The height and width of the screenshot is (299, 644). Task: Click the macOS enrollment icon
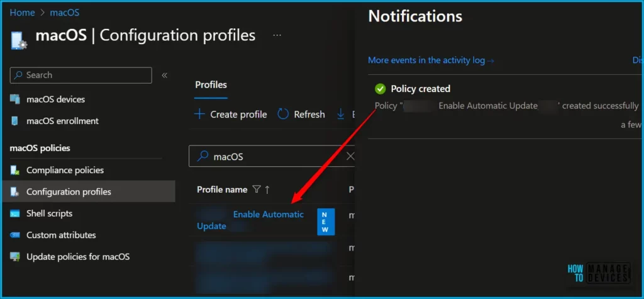pos(15,121)
